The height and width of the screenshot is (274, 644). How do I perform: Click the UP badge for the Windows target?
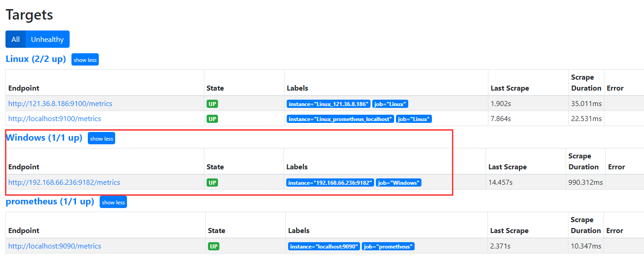click(x=212, y=183)
